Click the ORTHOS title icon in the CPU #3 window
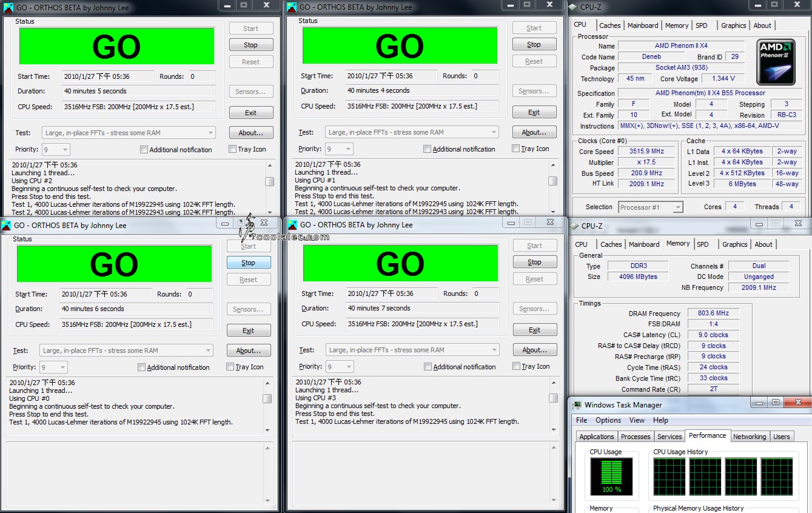Screen dimensions: 812x513 [292, 224]
